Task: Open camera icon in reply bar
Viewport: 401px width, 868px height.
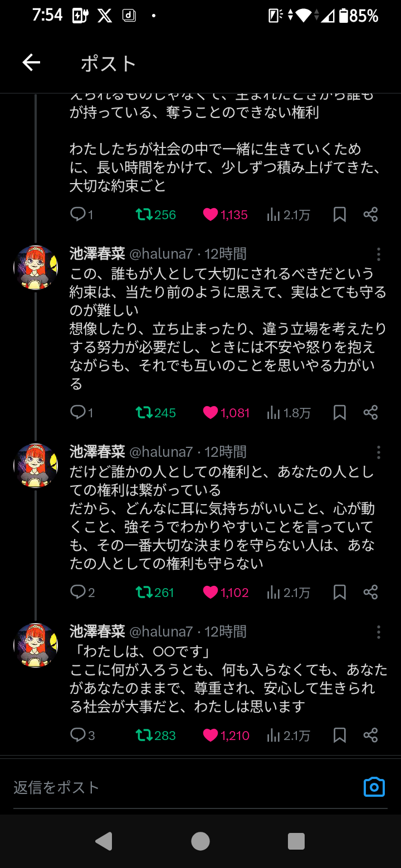Action: pyautogui.click(x=374, y=787)
